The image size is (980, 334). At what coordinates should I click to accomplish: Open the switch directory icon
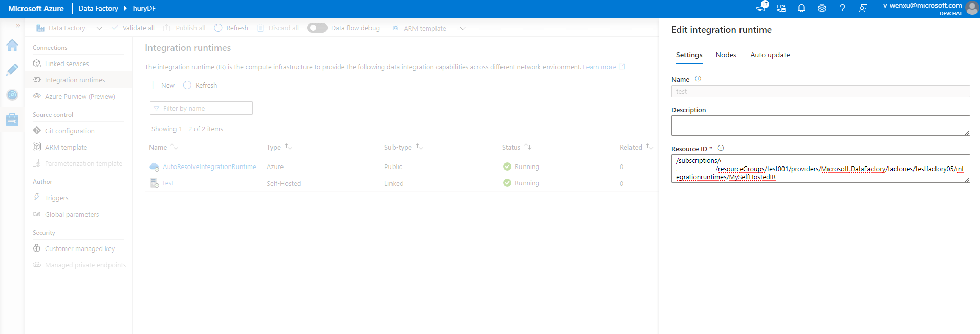[x=781, y=8]
